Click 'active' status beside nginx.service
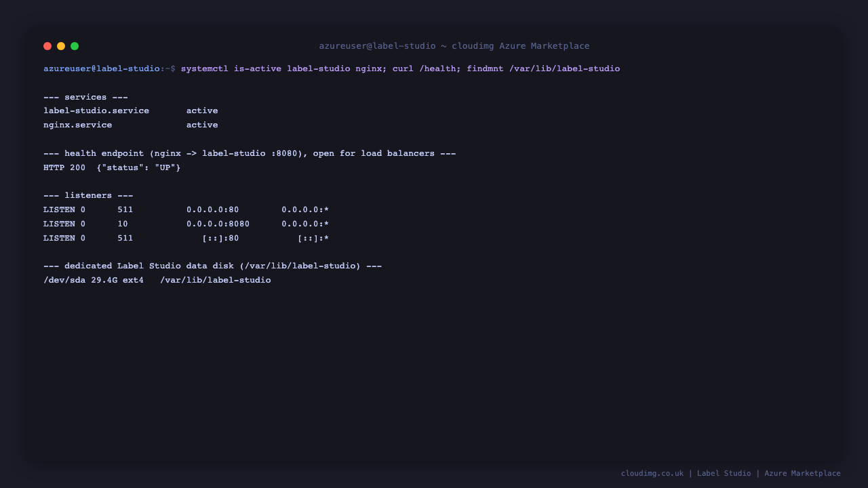 click(202, 125)
